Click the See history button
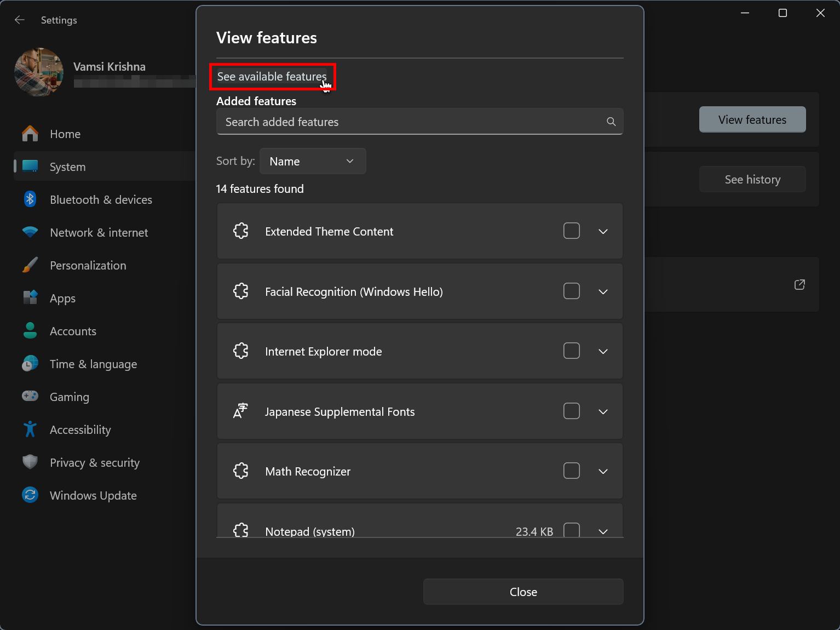Viewport: 840px width, 630px height. (752, 179)
